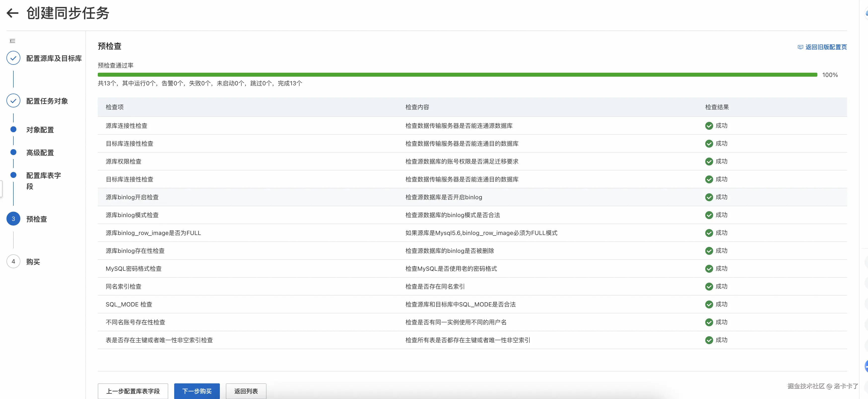The height and width of the screenshot is (399, 868).
Task: Open the 返回旧版配置页 link
Action: click(826, 47)
